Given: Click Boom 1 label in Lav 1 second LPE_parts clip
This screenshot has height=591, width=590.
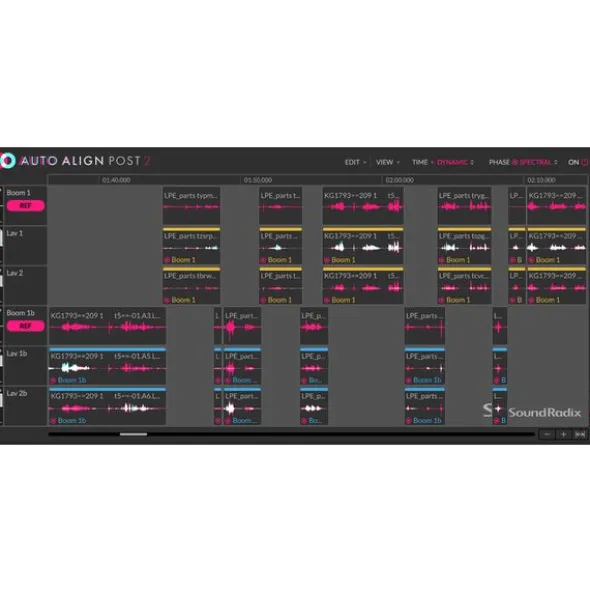Looking at the screenshot, I should pyautogui.click(x=279, y=260).
